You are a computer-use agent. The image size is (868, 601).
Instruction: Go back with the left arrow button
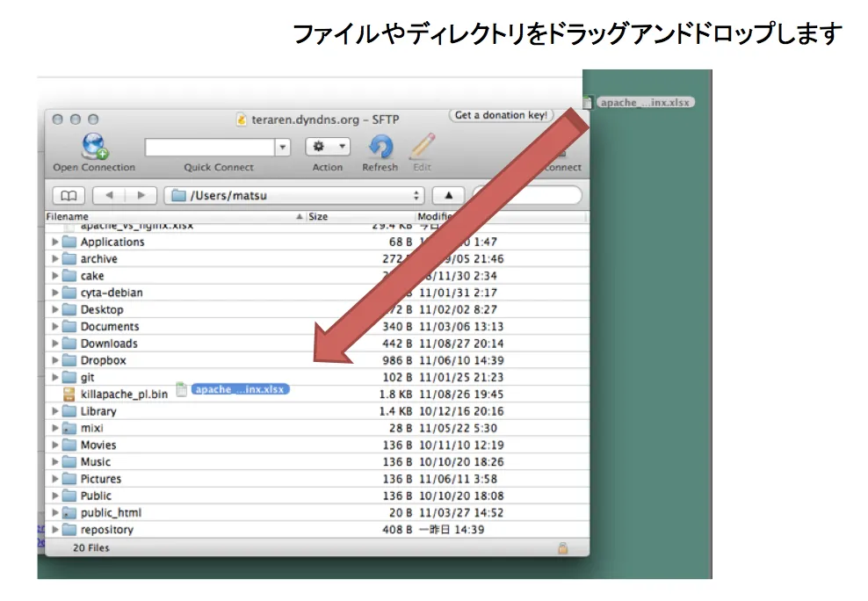coord(109,195)
